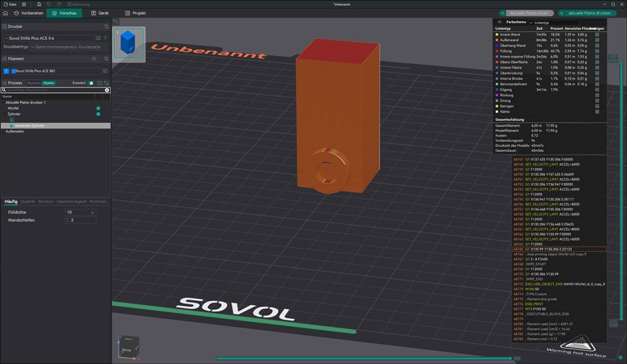Click the save project icon
Viewport: 627px width, 364px height.
(39, 4)
